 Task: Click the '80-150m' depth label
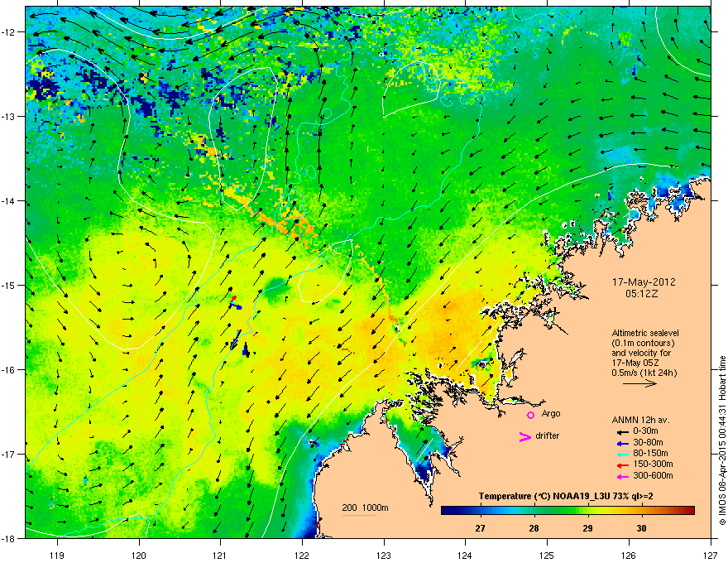click(x=650, y=454)
